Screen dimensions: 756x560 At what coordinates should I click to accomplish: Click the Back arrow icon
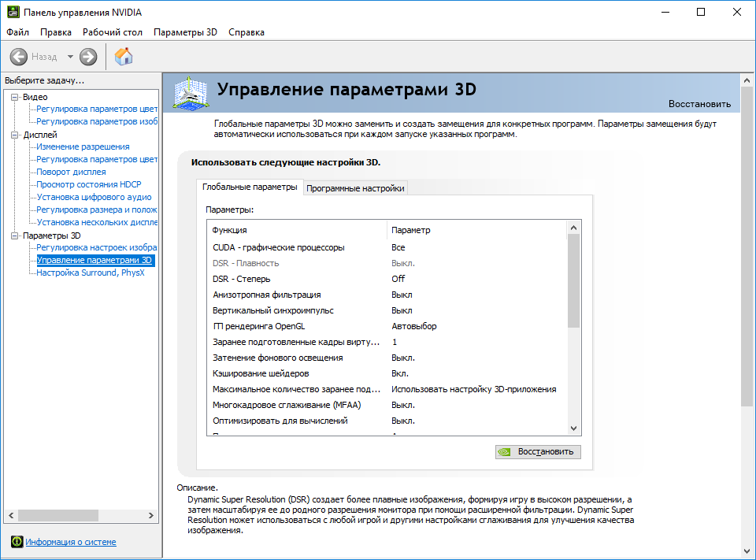[19, 57]
